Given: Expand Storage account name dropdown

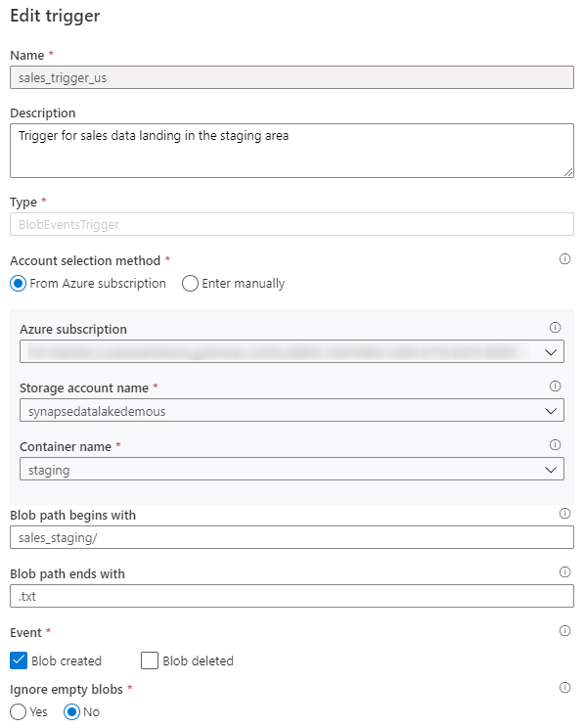Looking at the screenshot, I should 292,410.
